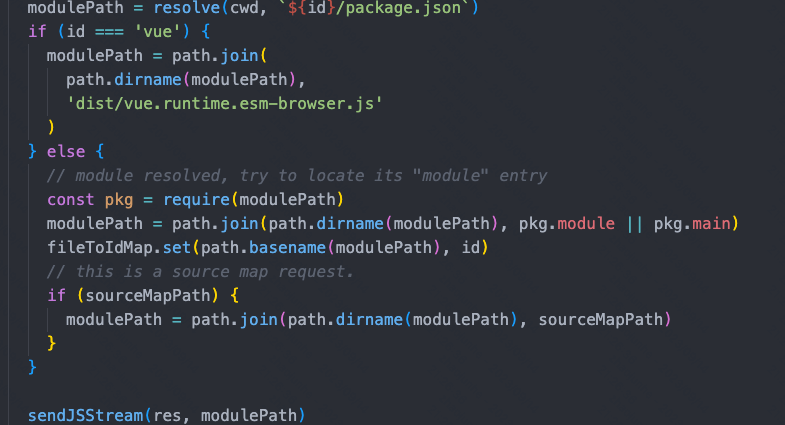Image resolution: width=785 pixels, height=425 pixels.
Task: Click the pkg variable declaration
Action: [119, 200]
